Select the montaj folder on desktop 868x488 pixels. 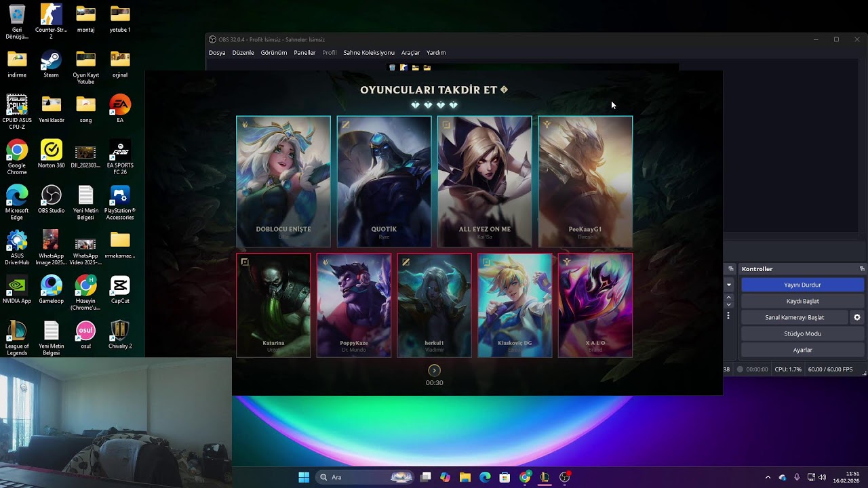coord(85,19)
